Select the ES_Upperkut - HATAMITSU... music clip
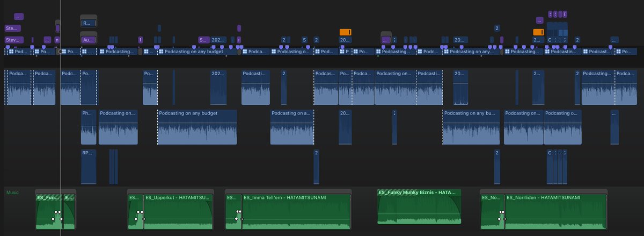The image size is (644, 236). tap(178, 212)
